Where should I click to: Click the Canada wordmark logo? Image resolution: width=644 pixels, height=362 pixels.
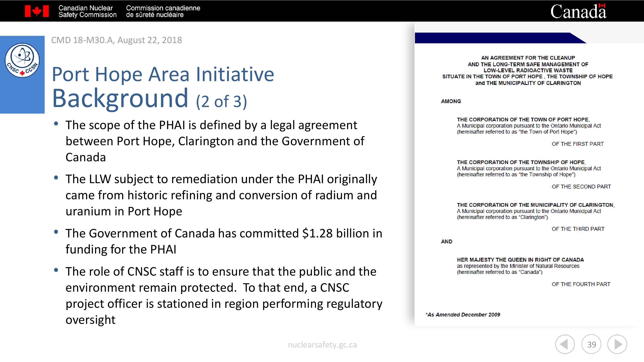[578, 11]
